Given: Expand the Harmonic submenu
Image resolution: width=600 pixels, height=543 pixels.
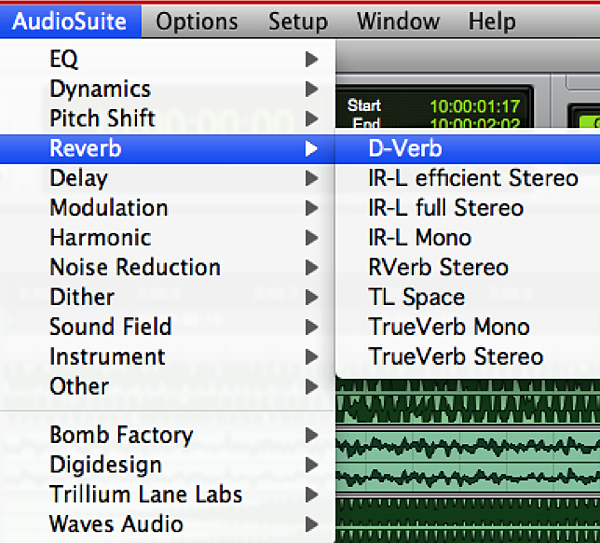Looking at the screenshot, I should 167,238.
